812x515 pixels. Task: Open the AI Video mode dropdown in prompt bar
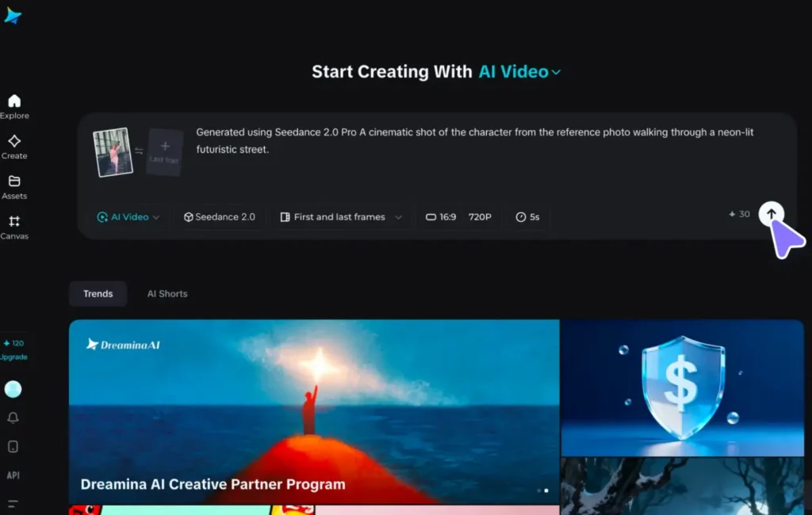coord(128,217)
